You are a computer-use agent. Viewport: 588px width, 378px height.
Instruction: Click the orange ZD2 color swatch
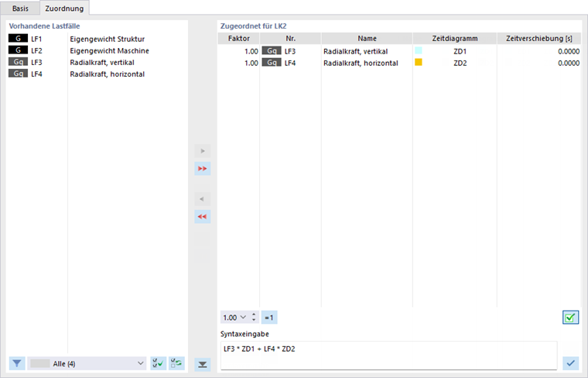pyautogui.click(x=419, y=62)
